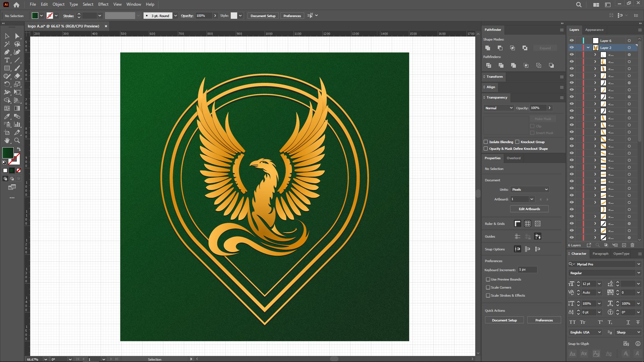This screenshot has height=362, width=644.
Task: Enable Use Preview Bounds checkbox
Action: point(488,279)
